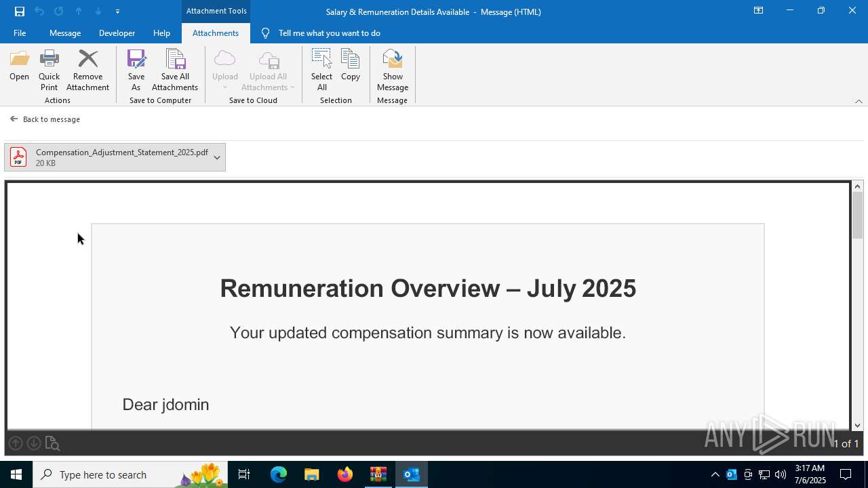The image size is (868, 488).
Task: Collapse the ribbon
Action: (859, 101)
